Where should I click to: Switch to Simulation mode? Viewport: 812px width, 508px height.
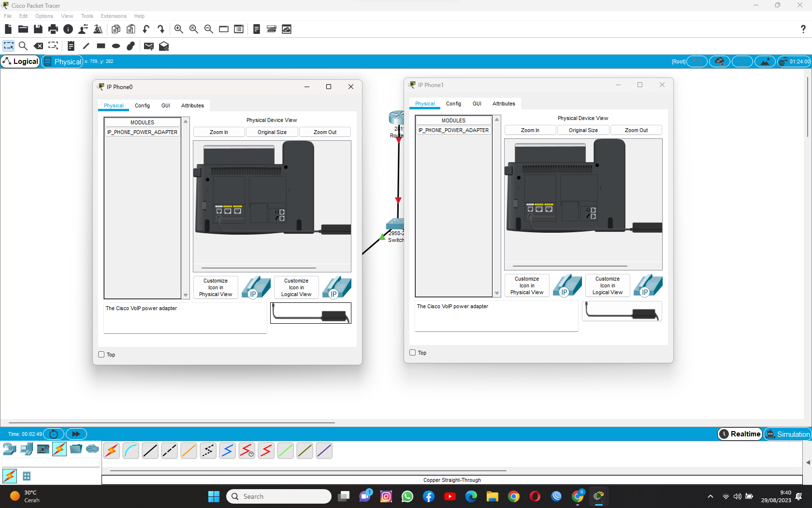[x=788, y=434]
